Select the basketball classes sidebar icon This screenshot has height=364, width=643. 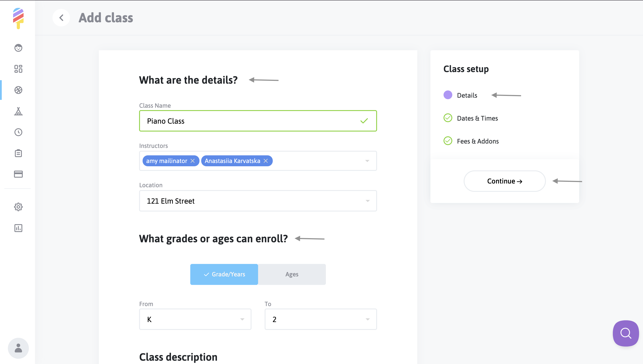click(18, 90)
